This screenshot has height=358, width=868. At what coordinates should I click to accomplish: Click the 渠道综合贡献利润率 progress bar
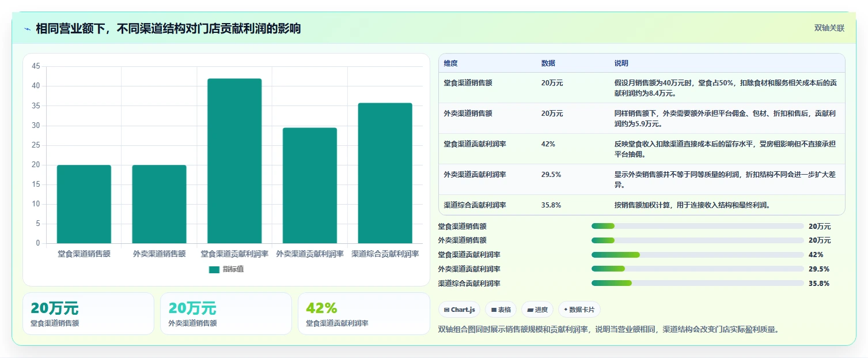(x=698, y=284)
